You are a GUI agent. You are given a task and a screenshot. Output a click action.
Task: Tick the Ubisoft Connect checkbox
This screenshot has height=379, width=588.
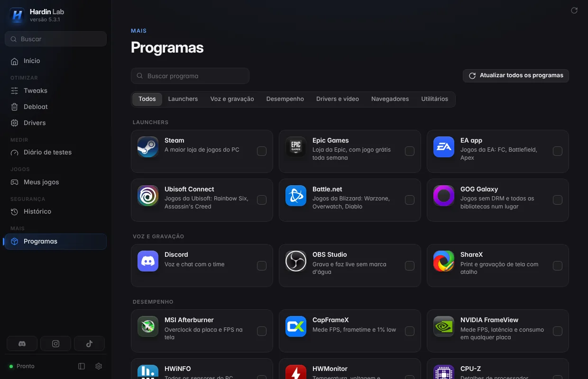pyautogui.click(x=262, y=200)
